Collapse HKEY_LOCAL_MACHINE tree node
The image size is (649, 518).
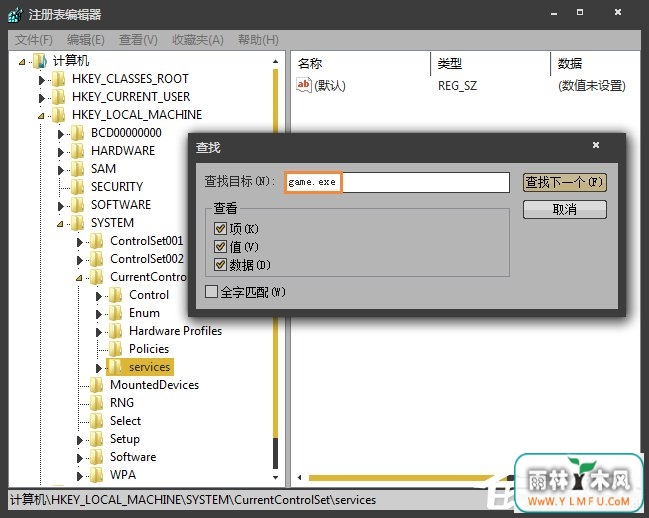tap(41, 116)
